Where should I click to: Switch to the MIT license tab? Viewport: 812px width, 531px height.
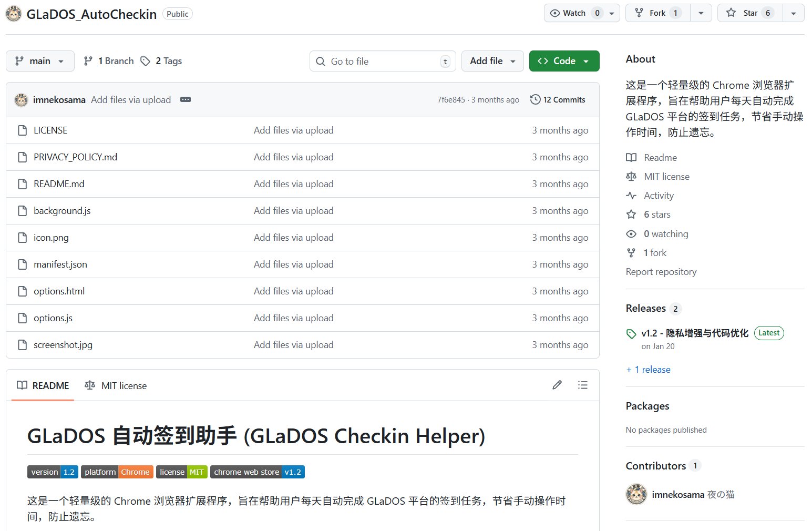tap(116, 386)
